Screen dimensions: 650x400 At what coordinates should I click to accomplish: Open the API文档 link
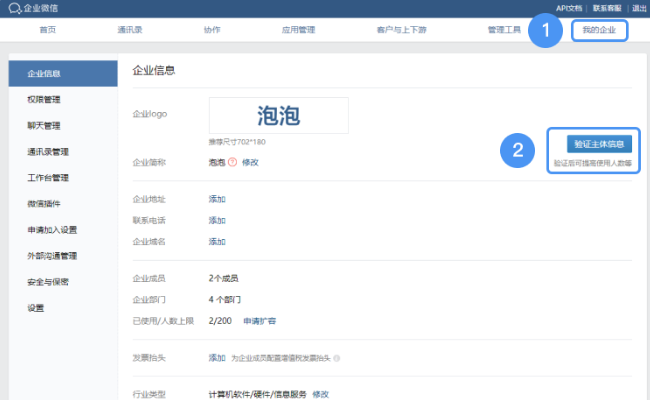[x=569, y=8]
